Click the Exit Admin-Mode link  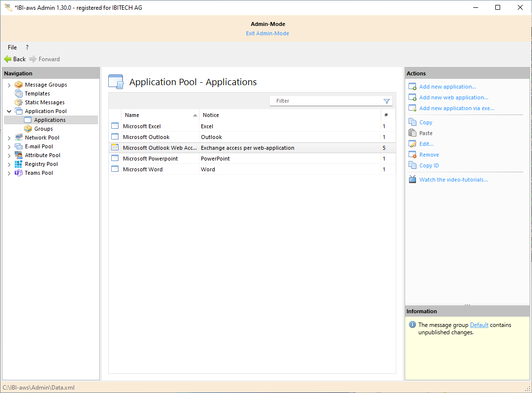click(267, 33)
